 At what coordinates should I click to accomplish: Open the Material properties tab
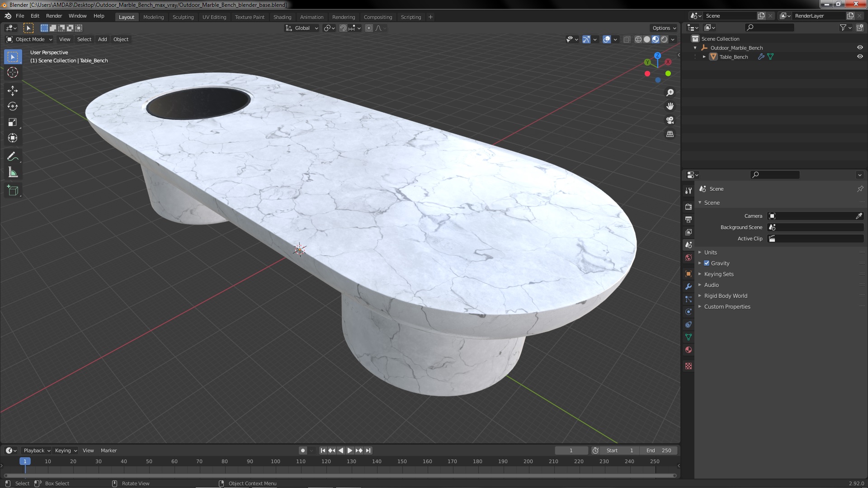tap(689, 350)
